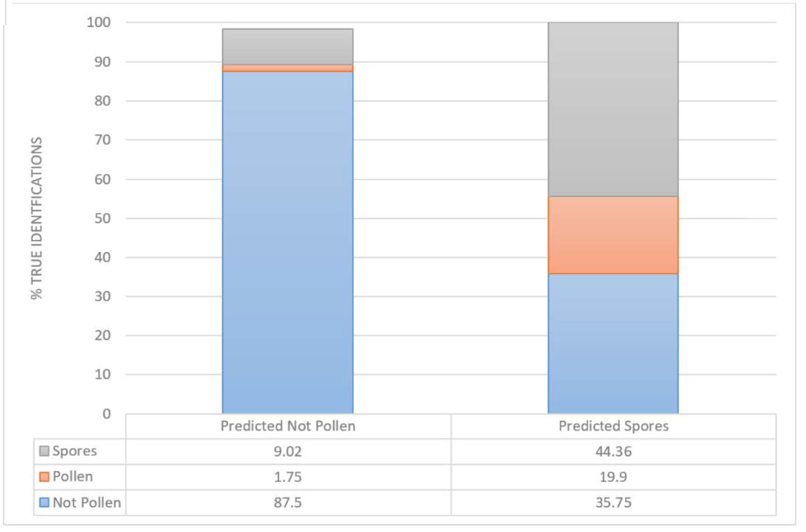This screenshot has height=532, width=806.
Task: Click the Predicted Not Pollen column header
Action: click(x=288, y=426)
